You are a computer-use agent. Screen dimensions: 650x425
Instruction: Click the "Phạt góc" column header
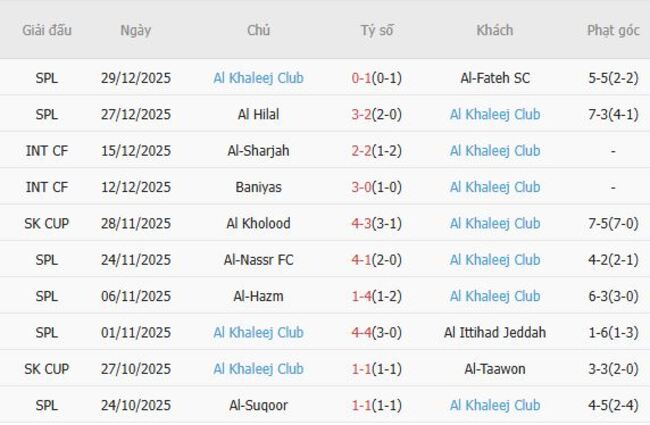coord(613,30)
